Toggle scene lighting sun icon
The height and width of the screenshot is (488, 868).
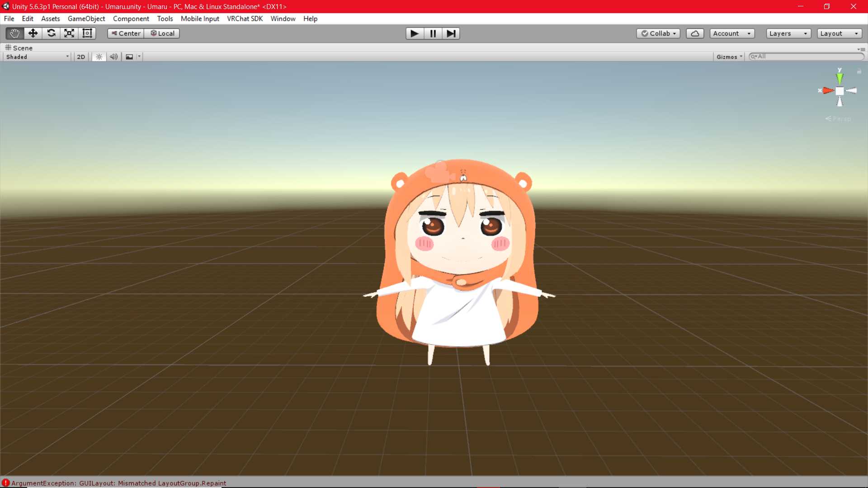(99, 57)
